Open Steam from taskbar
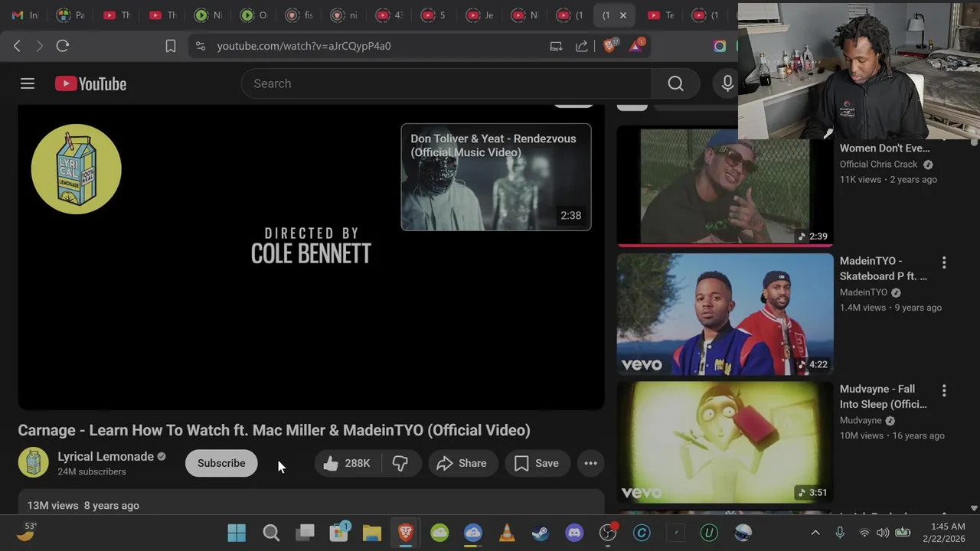This screenshot has height=551, width=980. (541, 533)
